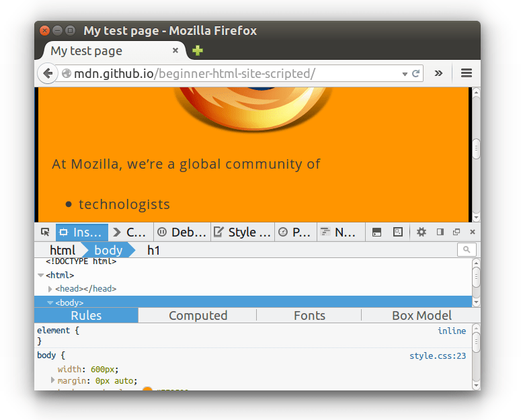Viewport: 521px width, 420px height.
Task: Click the page scrollbar up arrow
Action: (x=476, y=92)
